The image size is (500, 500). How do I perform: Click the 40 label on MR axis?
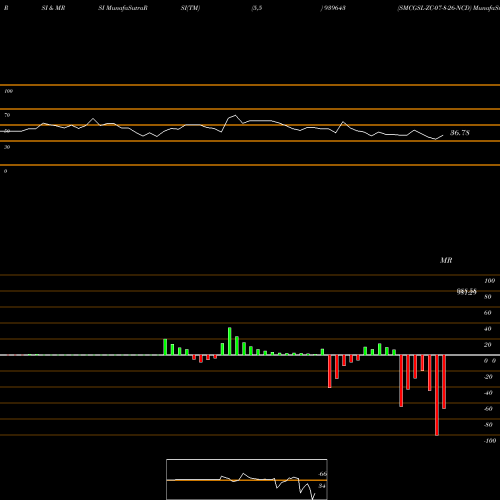pos(488,329)
